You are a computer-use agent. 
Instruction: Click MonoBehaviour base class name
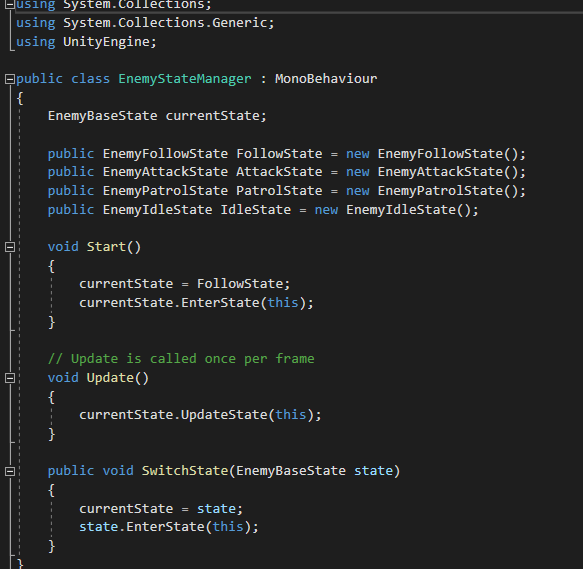[x=326, y=78]
